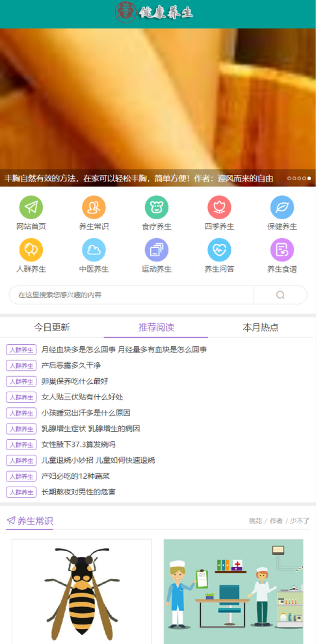
Task: Open the 养生食谱 purple document icon
Action: [x=282, y=250]
